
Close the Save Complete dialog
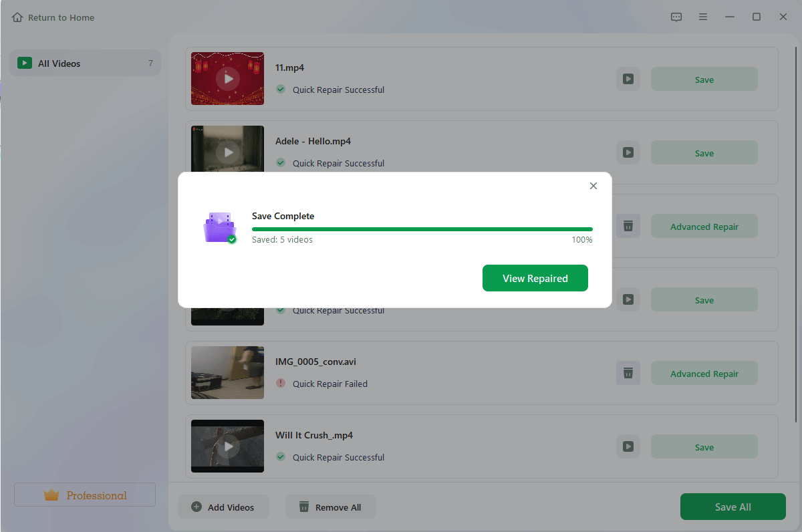click(x=593, y=186)
